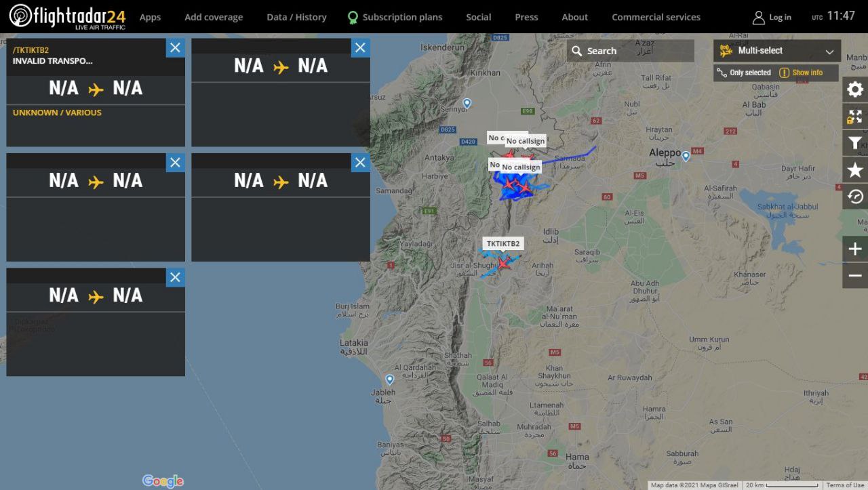Open bookmarks star icon

tap(855, 170)
